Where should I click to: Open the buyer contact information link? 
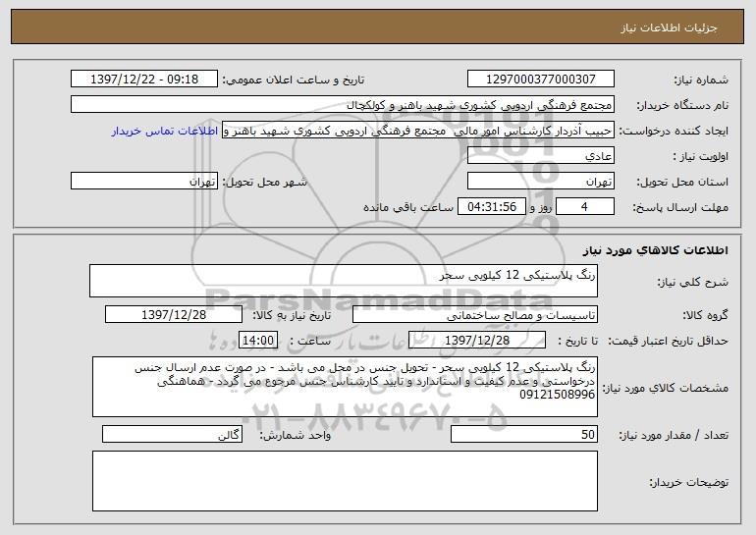[x=165, y=132]
